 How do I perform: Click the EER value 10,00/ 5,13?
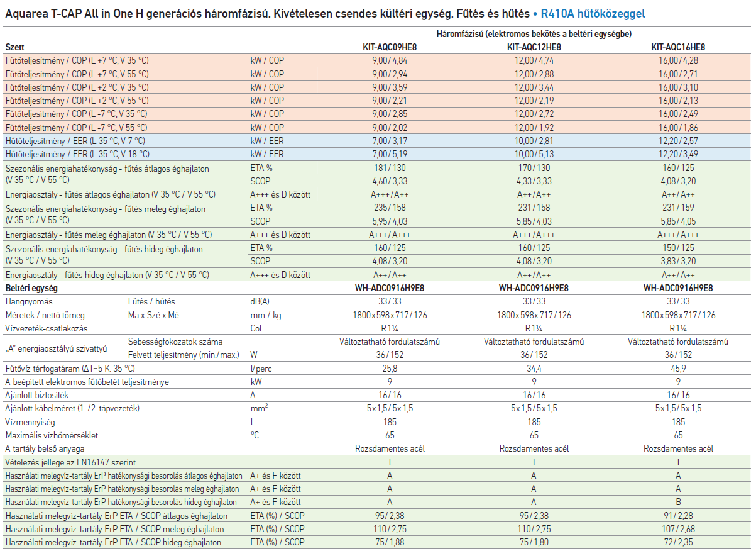tap(534, 154)
